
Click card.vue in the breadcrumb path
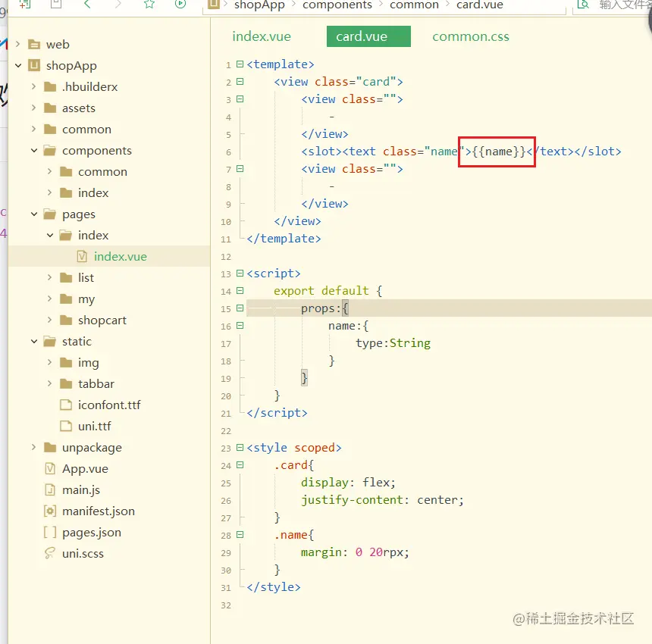[x=480, y=5]
